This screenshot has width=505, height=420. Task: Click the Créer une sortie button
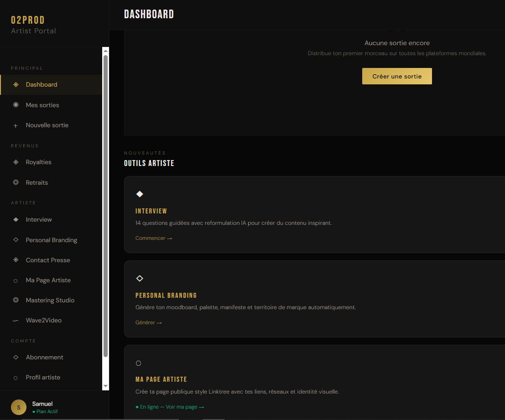[397, 76]
